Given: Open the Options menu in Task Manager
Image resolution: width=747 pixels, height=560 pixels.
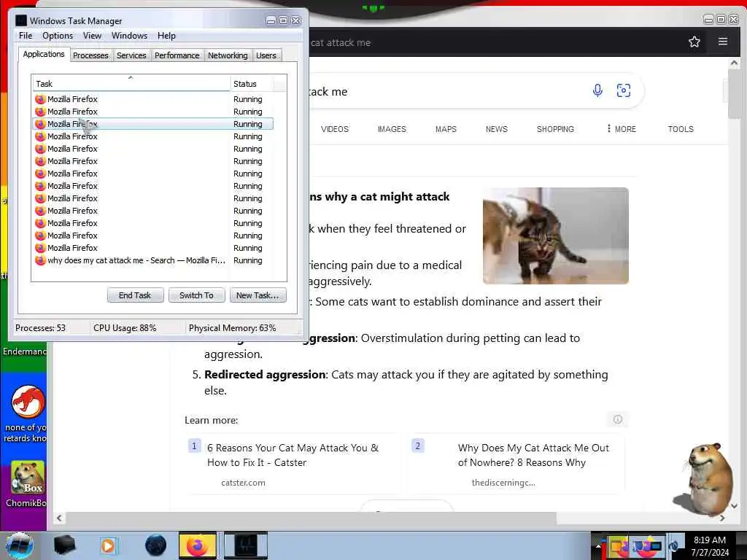Looking at the screenshot, I should (58, 36).
